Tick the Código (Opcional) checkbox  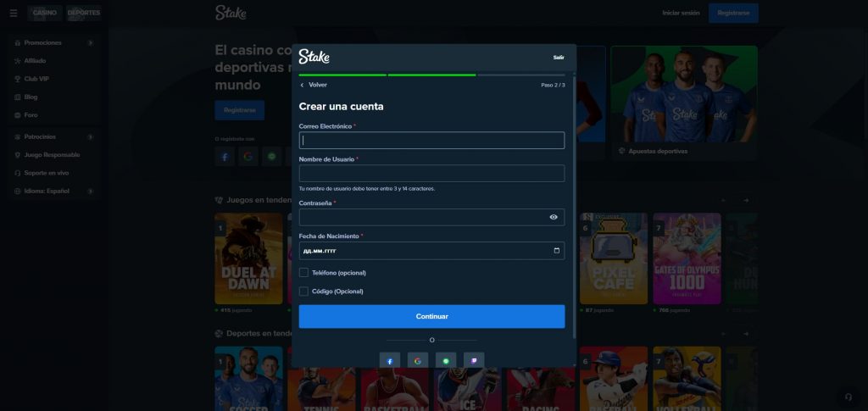pos(304,292)
